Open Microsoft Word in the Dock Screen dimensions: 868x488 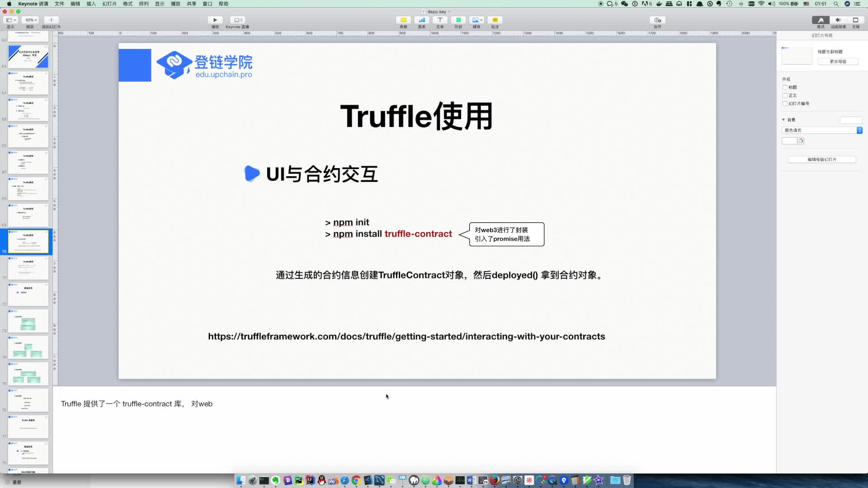coord(472,480)
